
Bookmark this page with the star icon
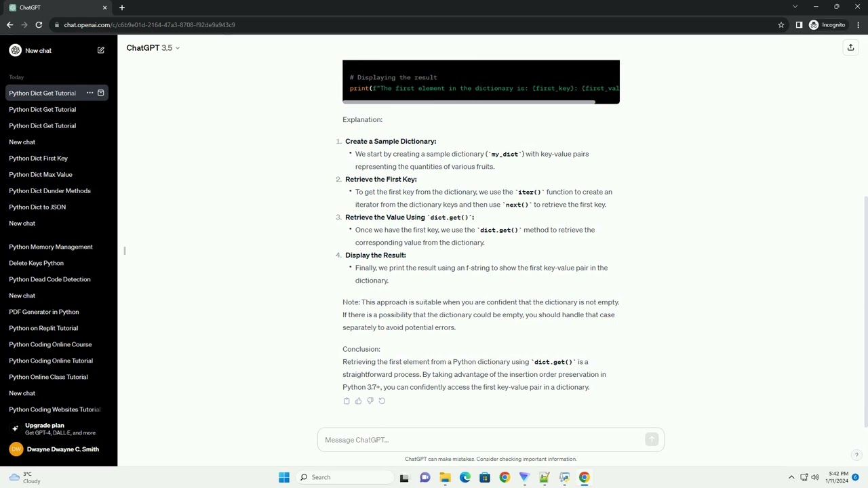(x=781, y=25)
